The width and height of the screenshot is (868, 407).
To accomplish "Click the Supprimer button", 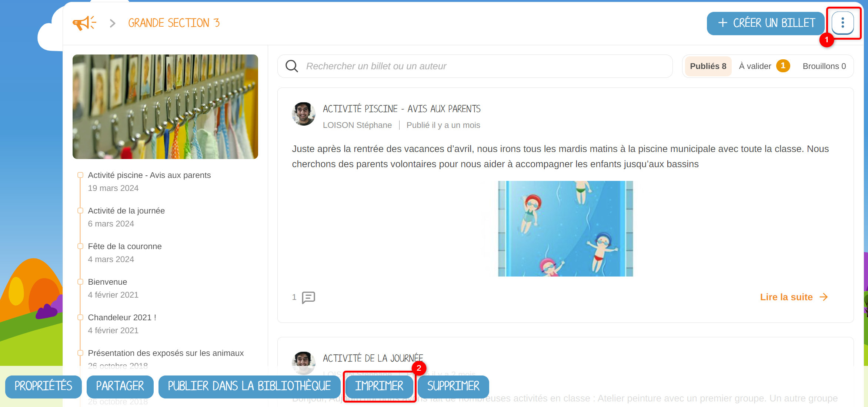I will tap(453, 387).
